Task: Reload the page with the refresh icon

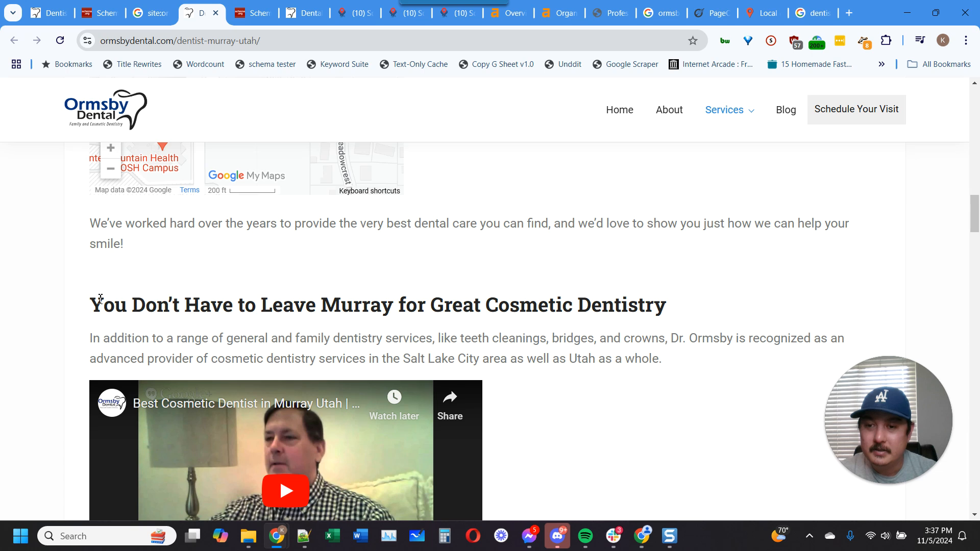Action: coord(60,40)
